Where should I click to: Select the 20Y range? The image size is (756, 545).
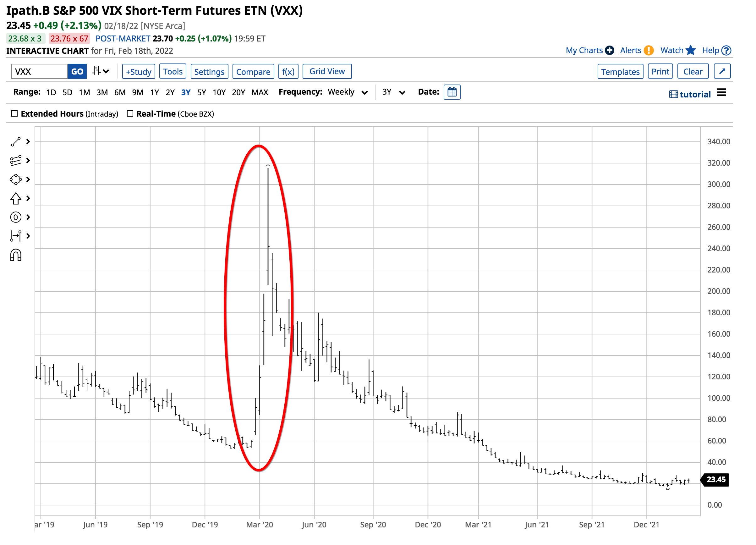238,92
